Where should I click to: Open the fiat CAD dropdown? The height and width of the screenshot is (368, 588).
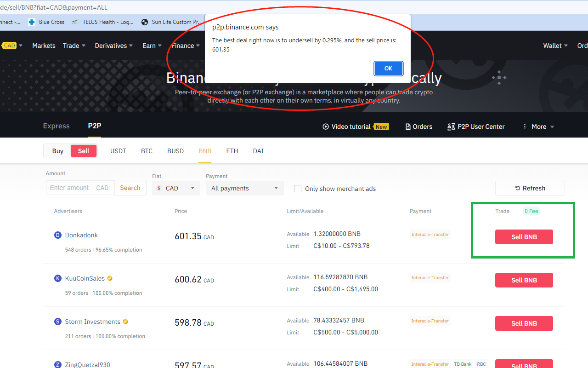(176, 188)
